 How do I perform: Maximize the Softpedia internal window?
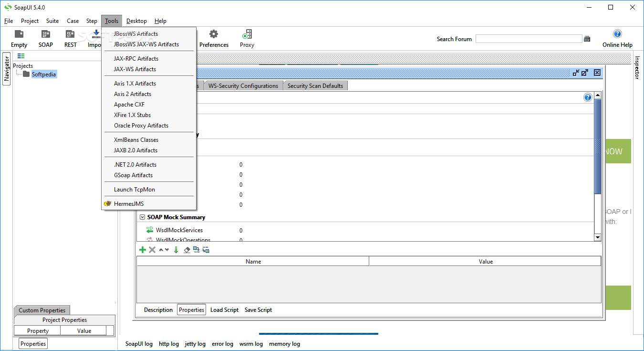(585, 73)
